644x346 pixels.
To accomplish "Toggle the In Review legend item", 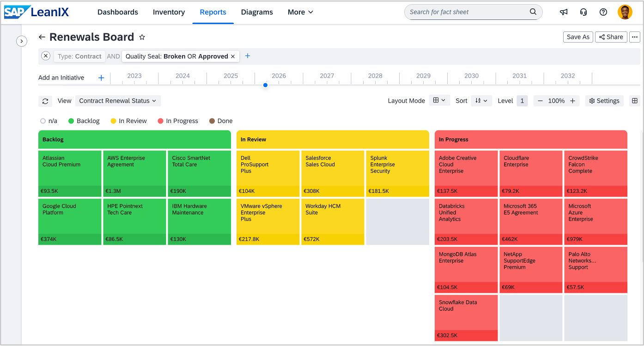I will pyautogui.click(x=128, y=121).
